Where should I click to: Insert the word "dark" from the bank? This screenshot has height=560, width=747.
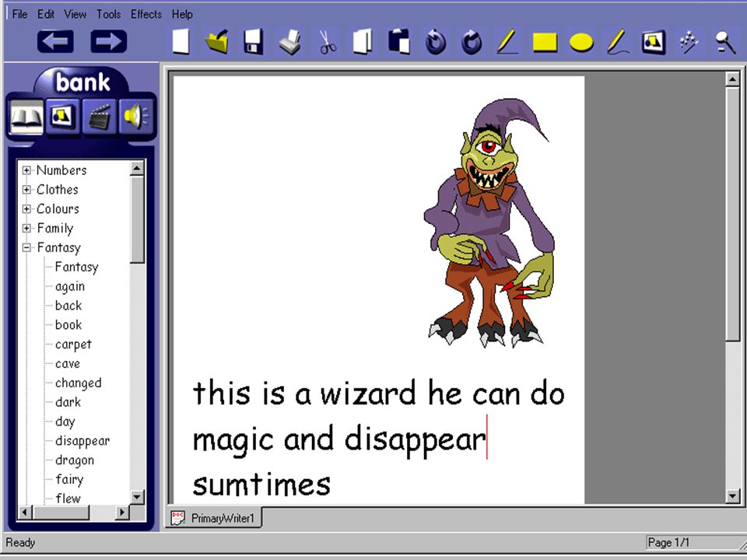(x=68, y=402)
